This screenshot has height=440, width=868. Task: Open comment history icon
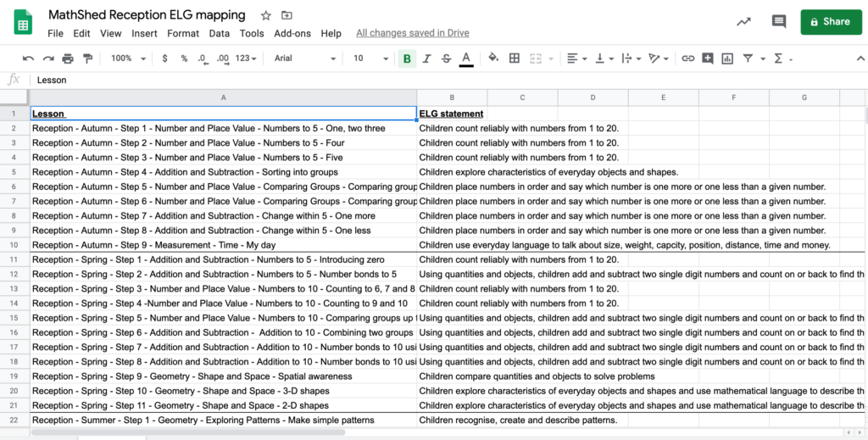(x=779, y=21)
